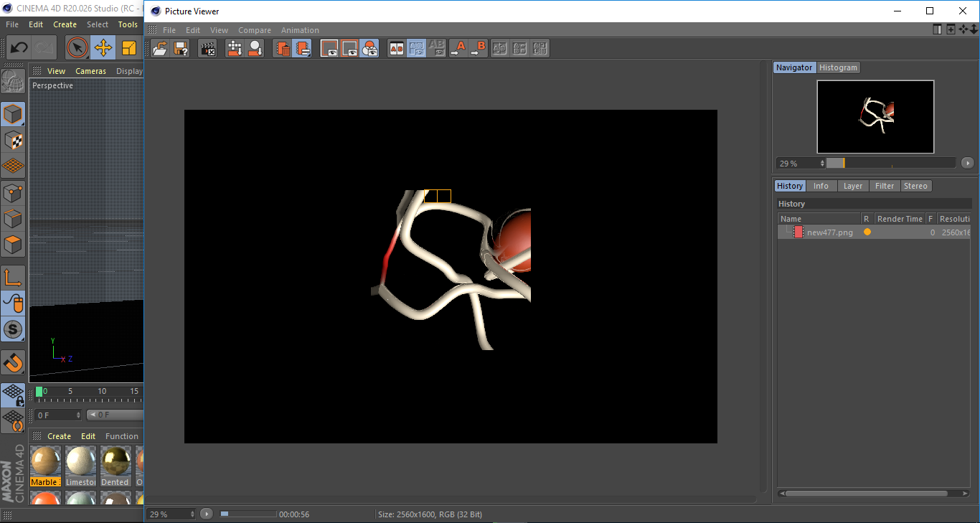Click Texture mode checkered cube icon
Screen dimensions: 980x523
pos(13,140)
